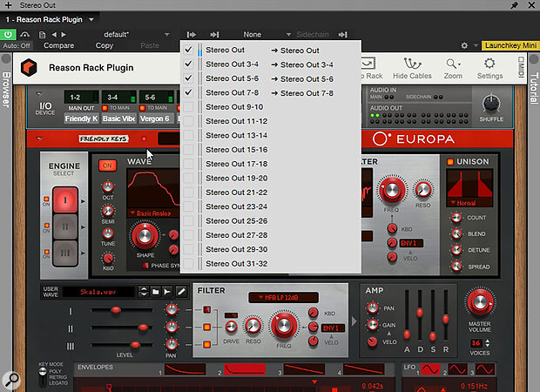The width and height of the screenshot is (540, 392).
Task: Click the preset document icon
Action: (x=42, y=35)
